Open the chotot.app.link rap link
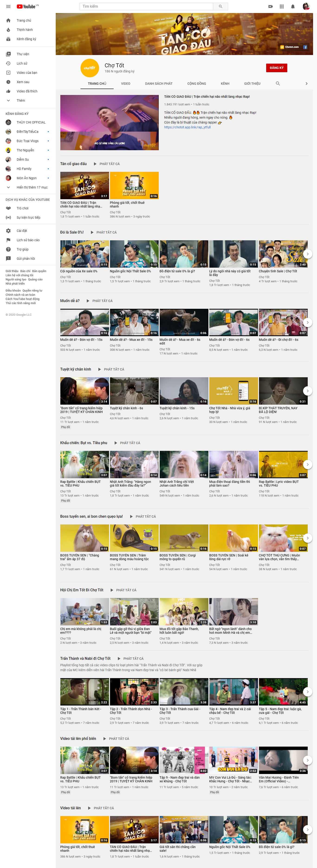 187,127
